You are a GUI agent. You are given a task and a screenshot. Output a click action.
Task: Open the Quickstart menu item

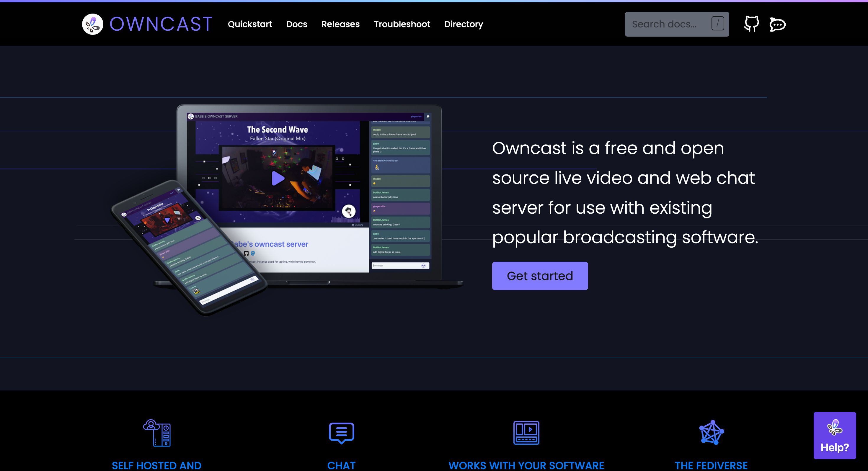click(x=249, y=24)
